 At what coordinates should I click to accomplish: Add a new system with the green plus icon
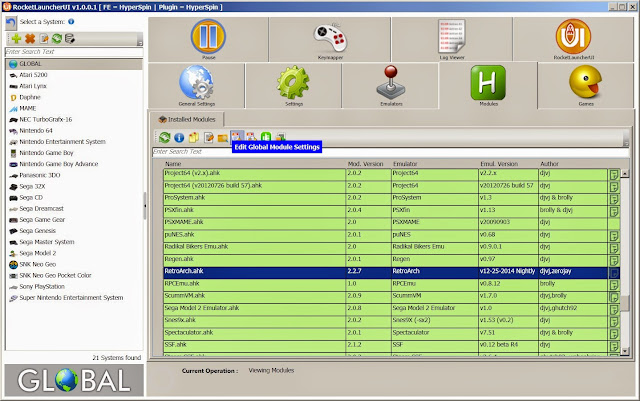[x=16, y=39]
